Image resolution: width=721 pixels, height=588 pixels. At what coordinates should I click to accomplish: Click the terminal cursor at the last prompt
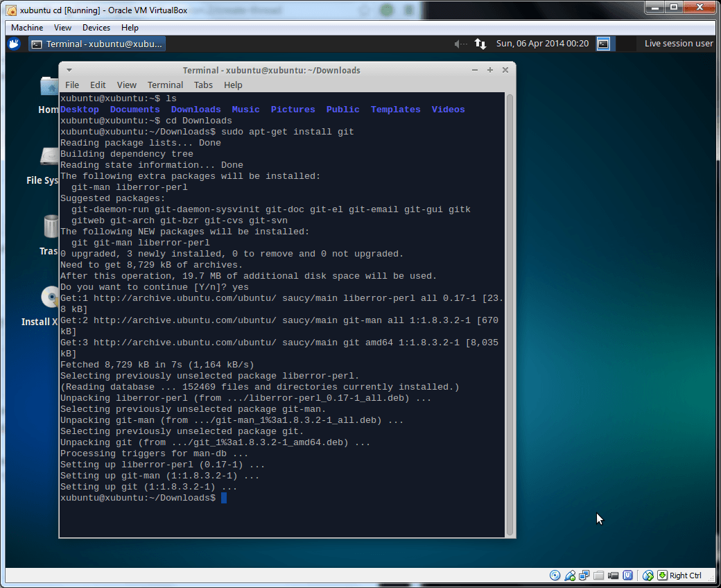point(224,498)
